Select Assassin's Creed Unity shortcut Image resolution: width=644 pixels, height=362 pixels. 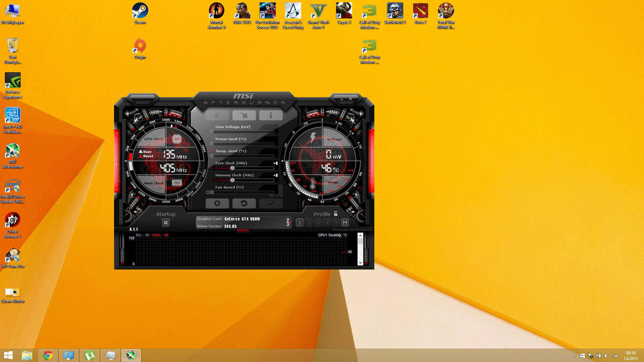tap(293, 16)
